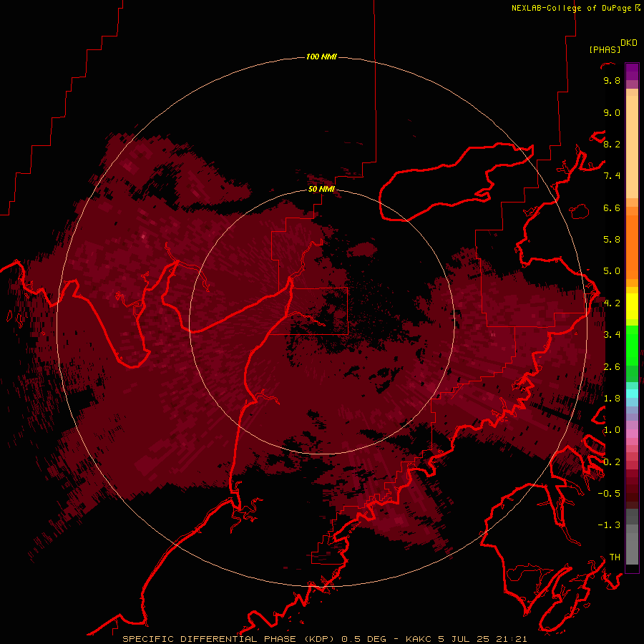Pick the purple segment atop the color bar
The height and width of the screenshot is (644, 644).
point(632,72)
